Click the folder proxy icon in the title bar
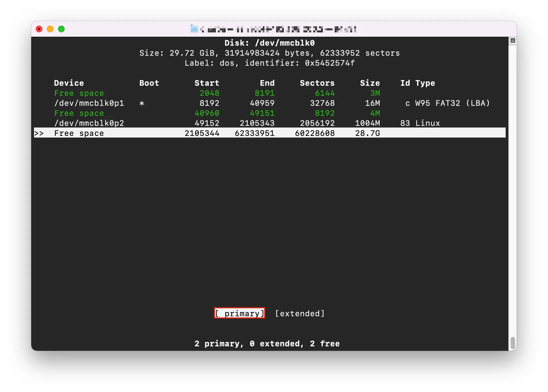Image resolution: width=548 pixels, height=392 pixels. point(194,28)
